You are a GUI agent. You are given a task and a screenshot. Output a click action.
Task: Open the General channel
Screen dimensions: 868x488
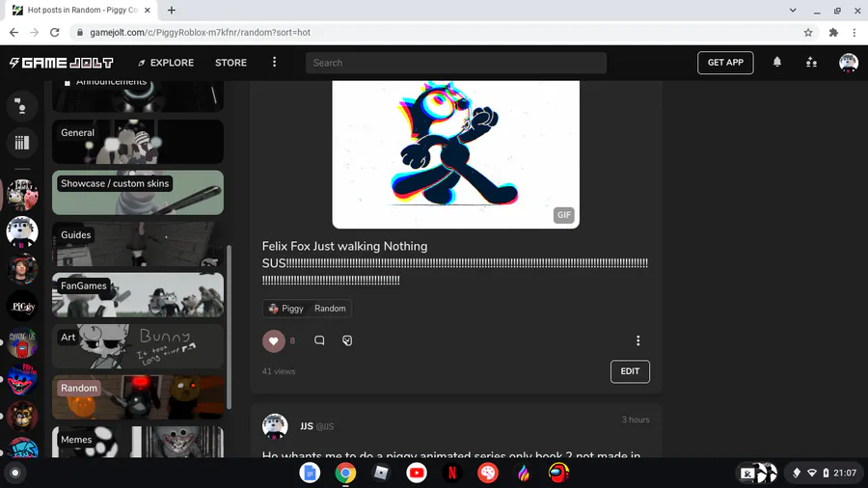pyautogui.click(x=138, y=142)
